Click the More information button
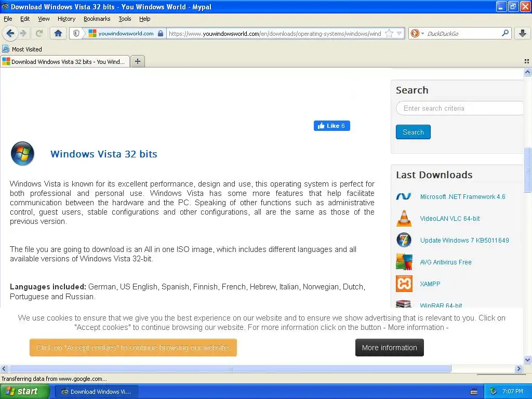Screen dimensions: 532x399 (390, 348)
